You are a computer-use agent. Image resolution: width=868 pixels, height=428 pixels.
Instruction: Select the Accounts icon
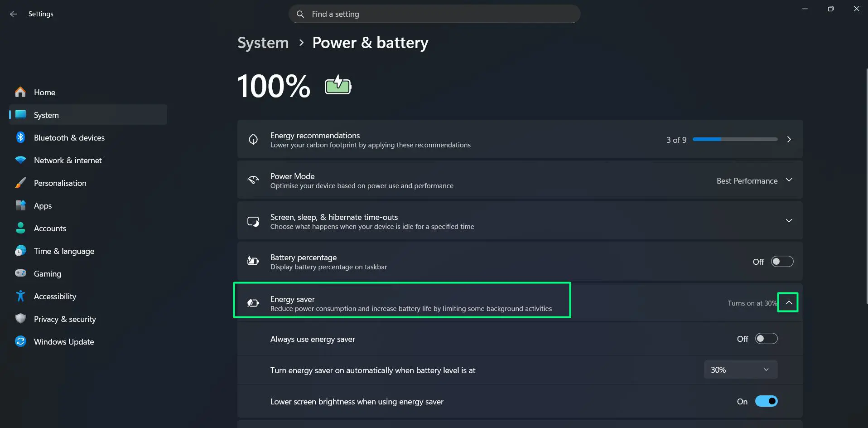(20, 228)
